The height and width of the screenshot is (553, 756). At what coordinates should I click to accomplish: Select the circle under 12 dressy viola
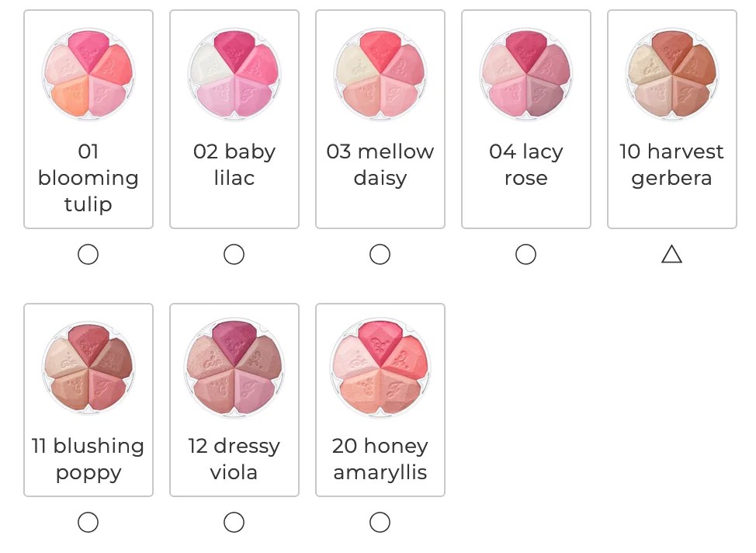(x=234, y=523)
